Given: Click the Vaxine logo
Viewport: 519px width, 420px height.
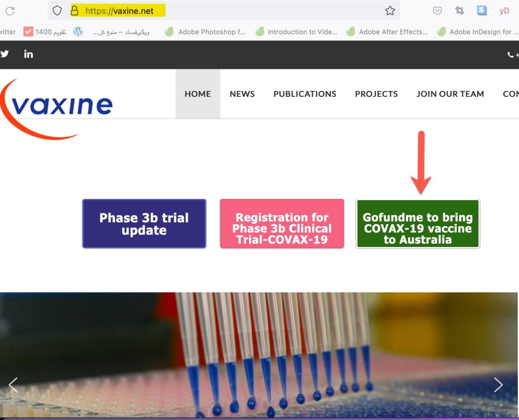Looking at the screenshot, I should pyautogui.click(x=56, y=109).
